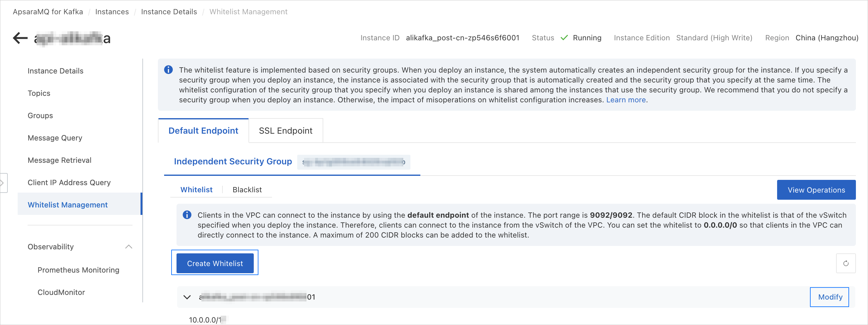This screenshot has height=325, width=868.
Task: Click the View Operations button
Action: (816, 190)
